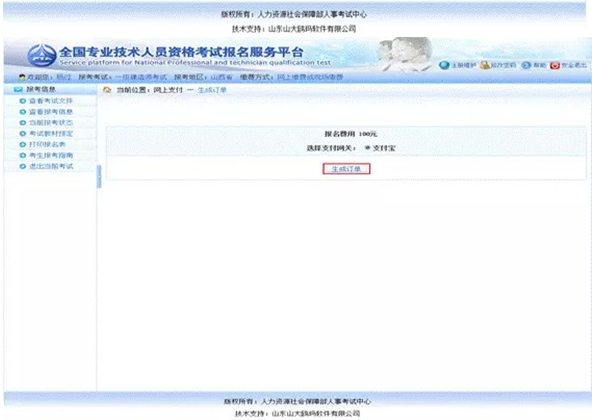Open 考试教材预定 in sidebar
The height and width of the screenshot is (420, 595).
click(51, 134)
